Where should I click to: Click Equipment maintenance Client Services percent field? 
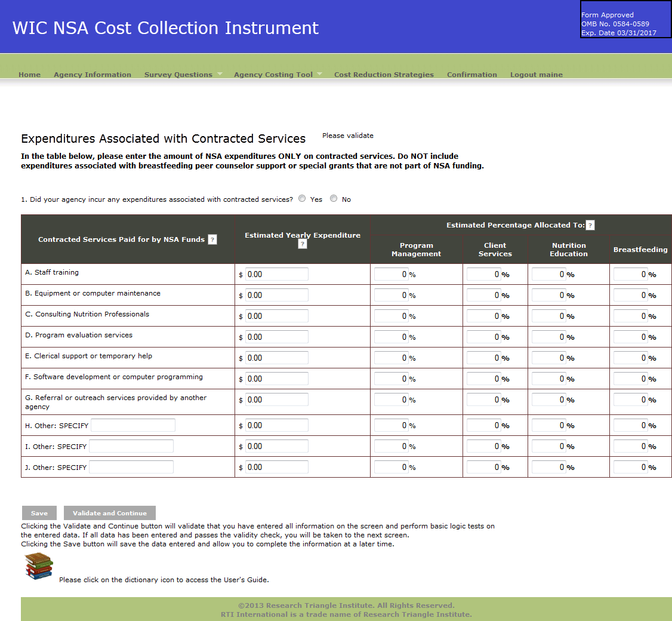click(x=483, y=295)
